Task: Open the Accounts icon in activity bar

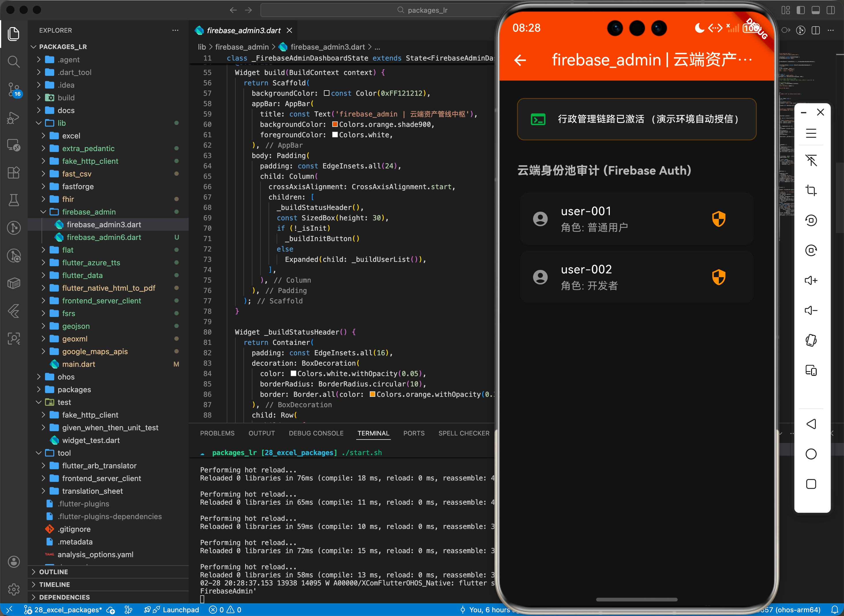Action: click(x=14, y=561)
